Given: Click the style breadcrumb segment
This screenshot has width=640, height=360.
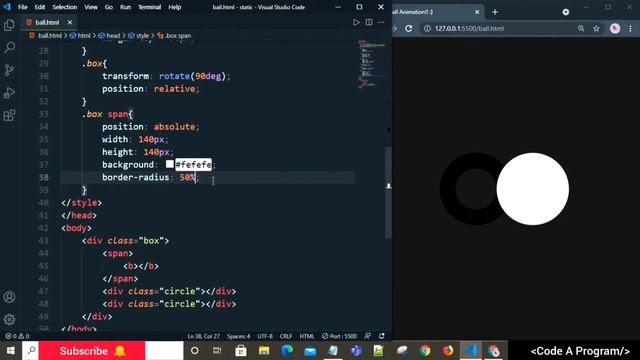Looking at the screenshot, I should tap(142, 36).
